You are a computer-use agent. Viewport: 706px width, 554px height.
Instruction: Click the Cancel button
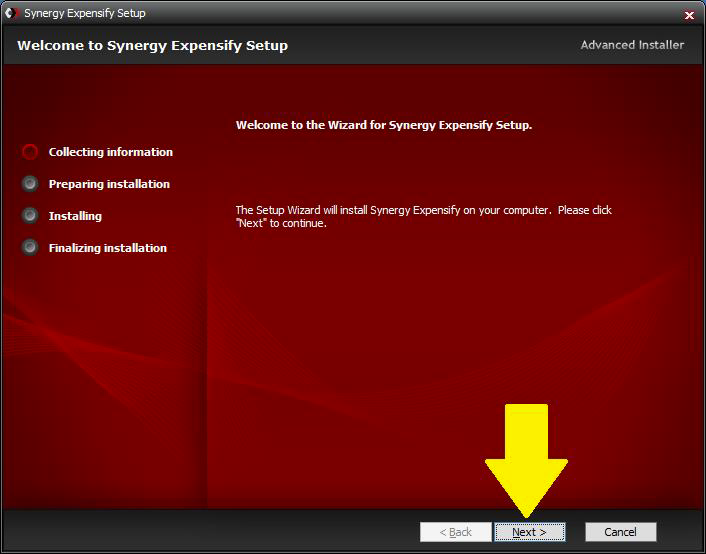coord(620,532)
